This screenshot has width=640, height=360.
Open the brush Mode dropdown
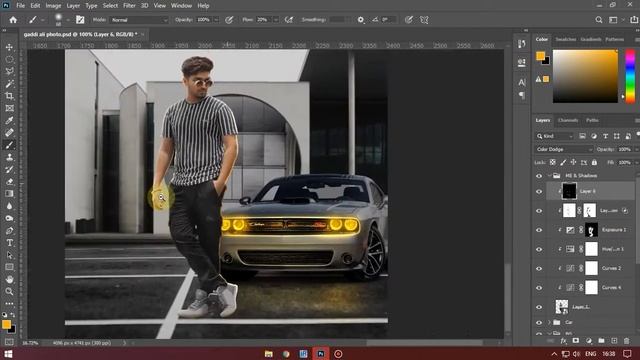point(139,20)
